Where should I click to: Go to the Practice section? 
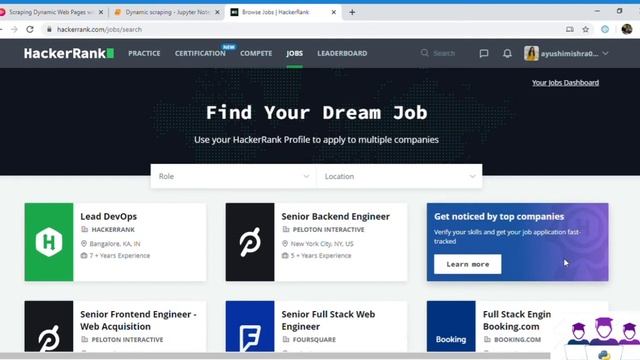click(x=144, y=53)
